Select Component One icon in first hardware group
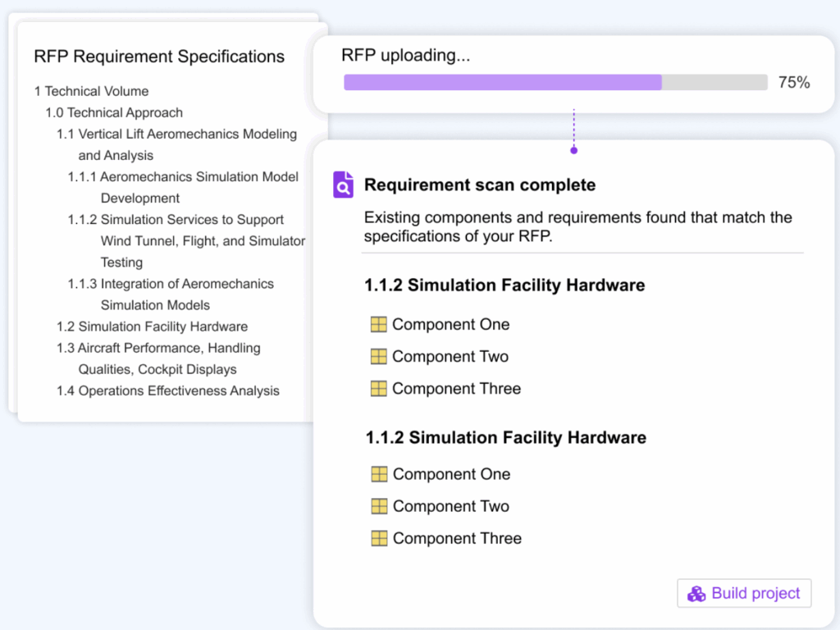The width and height of the screenshot is (840, 630). point(379,324)
